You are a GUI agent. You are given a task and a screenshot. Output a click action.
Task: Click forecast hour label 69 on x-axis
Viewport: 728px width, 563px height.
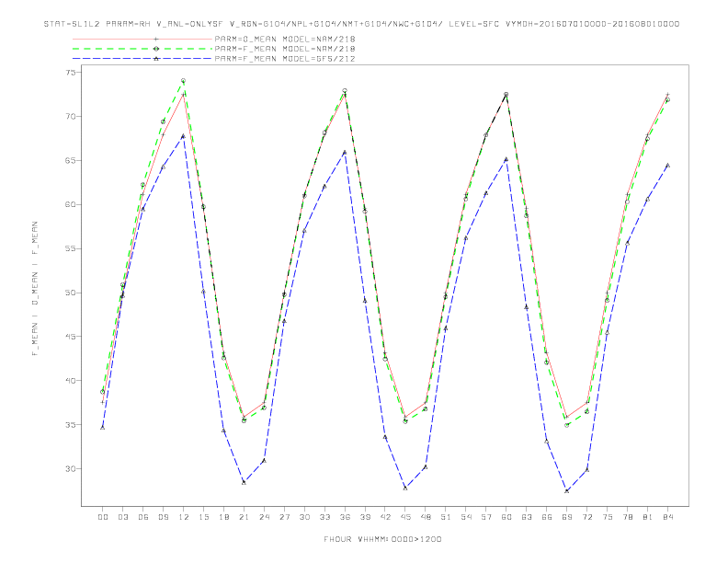[x=567, y=517]
